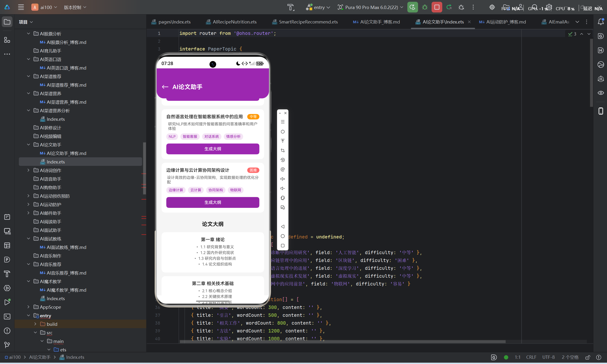The image size is (607, 364).
Task: Select Index.ets under AI菜谱营养分析
Action: click(56, 119)
